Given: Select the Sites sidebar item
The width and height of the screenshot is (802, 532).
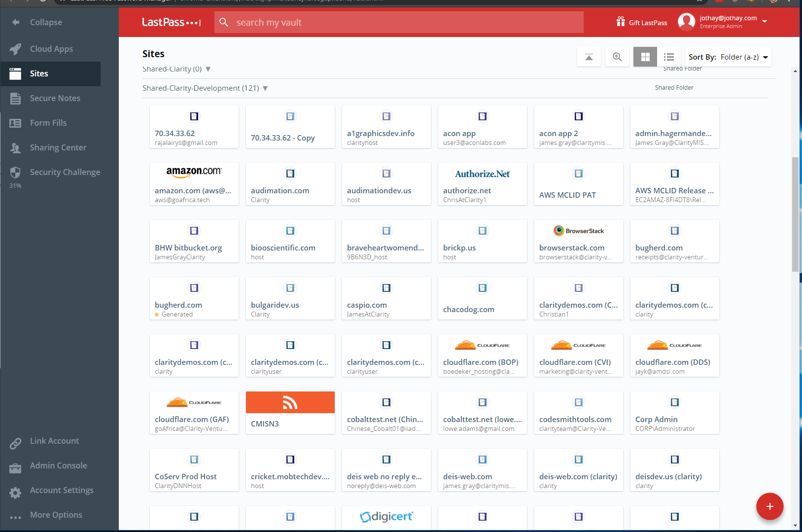Looking at the screenshot, I should (50, 73).
